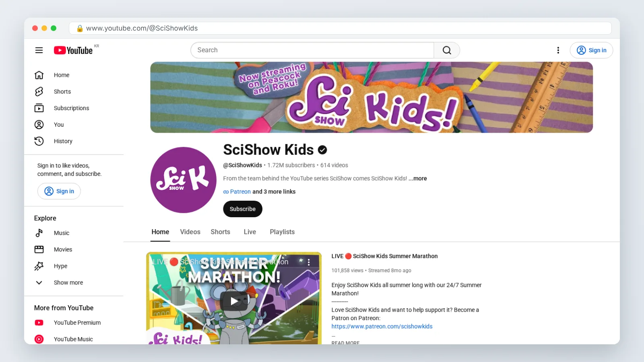Click '@SciShowKids' handle text
Viewport: 644px width, 362px height.
[243, 165]
